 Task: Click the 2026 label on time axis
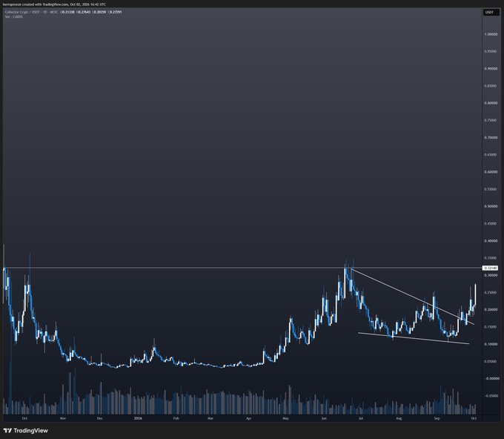138,418
